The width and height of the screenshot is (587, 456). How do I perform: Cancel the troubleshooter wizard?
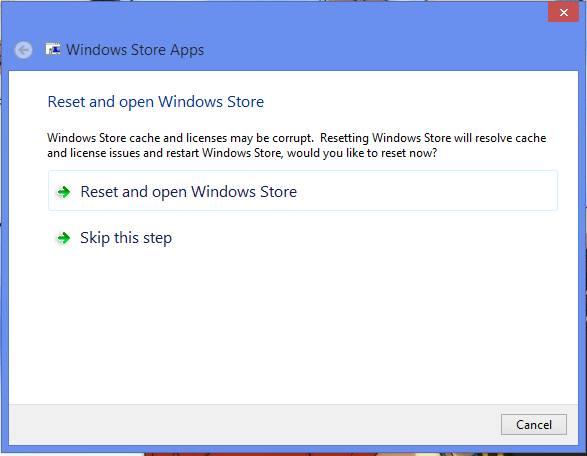[x=533, y=425]
